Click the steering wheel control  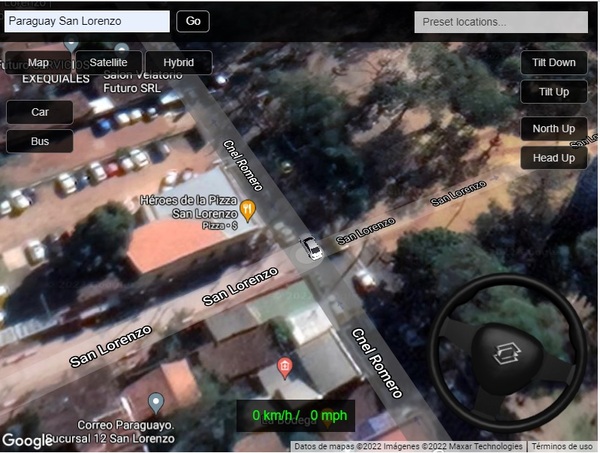click(507, 352)
